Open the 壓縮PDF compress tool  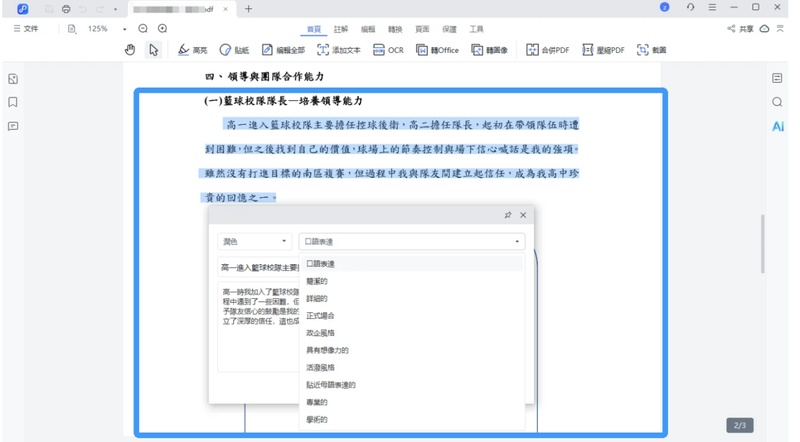[x=603, y=50]
